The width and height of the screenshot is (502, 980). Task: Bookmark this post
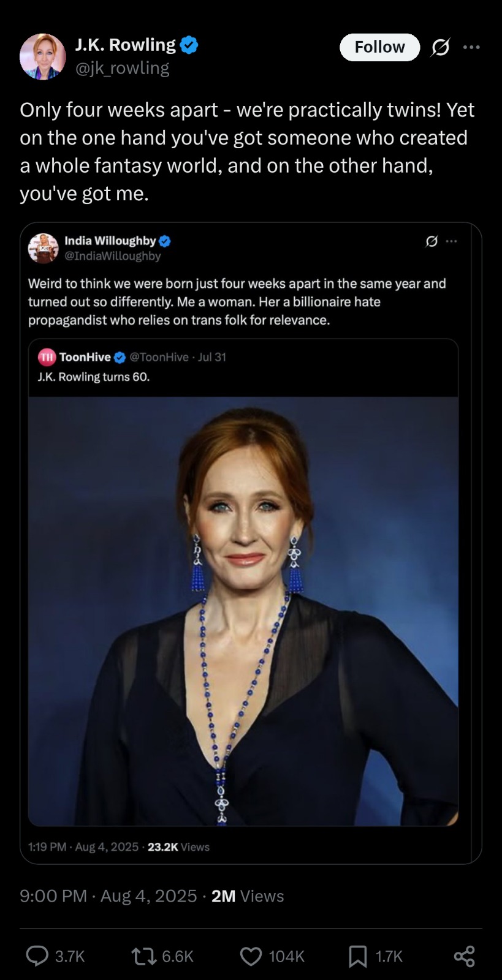(357, 956)
